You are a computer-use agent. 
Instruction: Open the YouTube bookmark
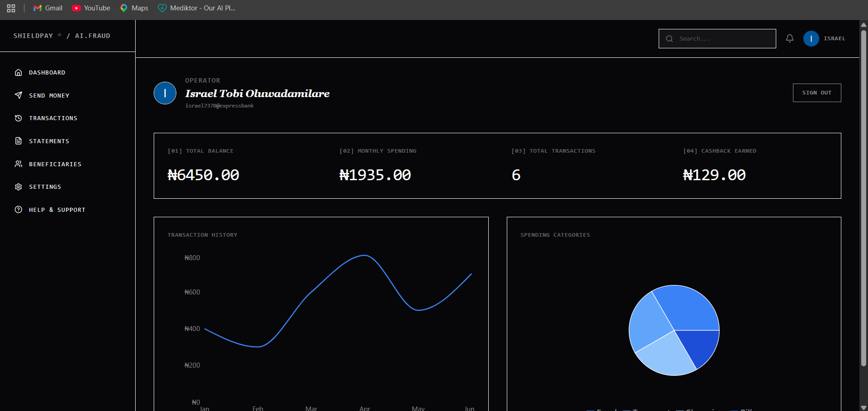[x=91, y=8]
